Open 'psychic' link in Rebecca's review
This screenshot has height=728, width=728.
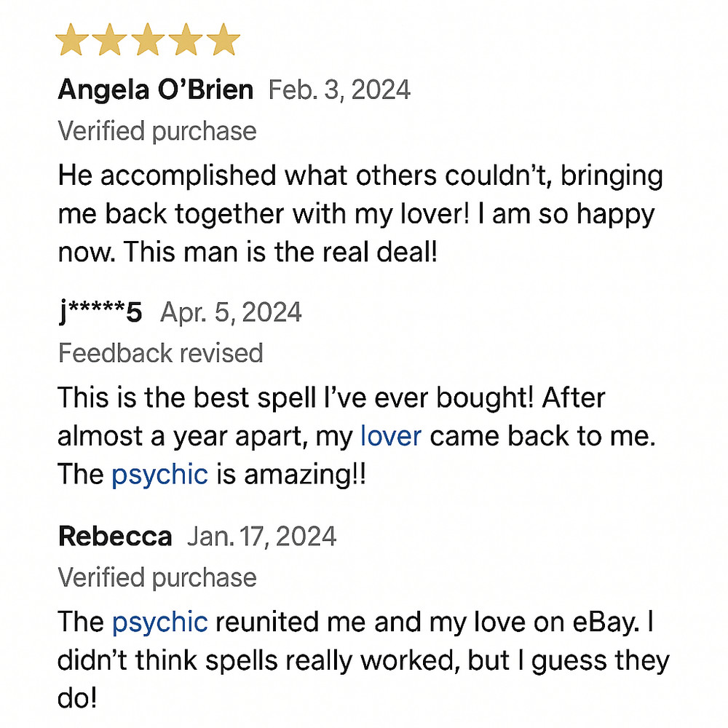(x=159, y=622)
